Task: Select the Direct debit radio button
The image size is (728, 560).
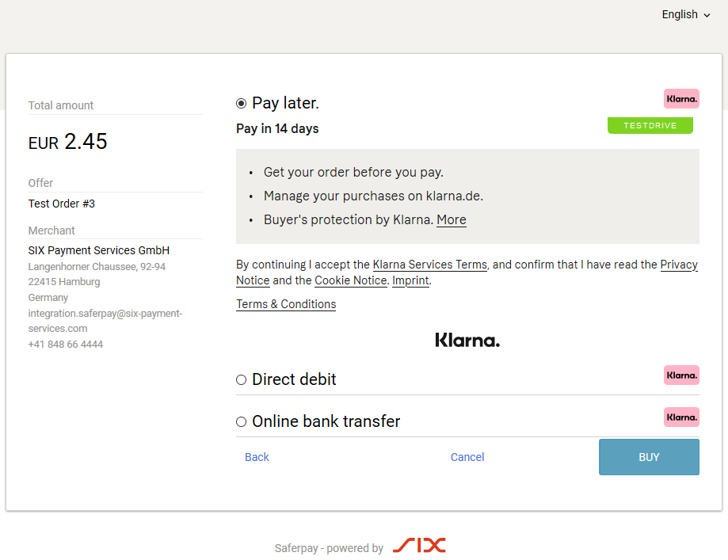Action: (241, 380)
